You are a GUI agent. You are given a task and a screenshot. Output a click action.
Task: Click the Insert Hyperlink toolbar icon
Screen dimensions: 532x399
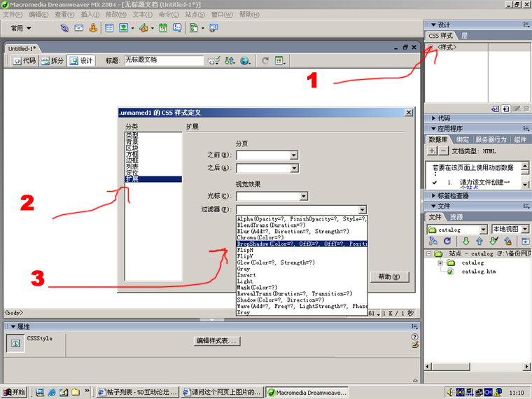64,29
